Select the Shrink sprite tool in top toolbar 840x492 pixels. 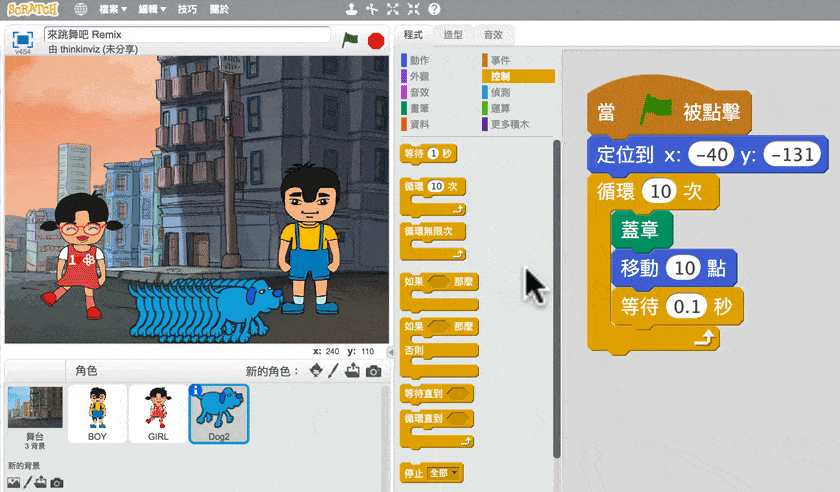[x=414, y=9]
